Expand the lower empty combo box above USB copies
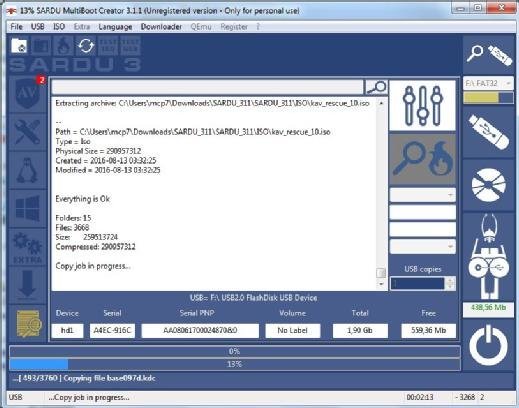Viewport: 519px width, 408px height. (x=450, y=247)
